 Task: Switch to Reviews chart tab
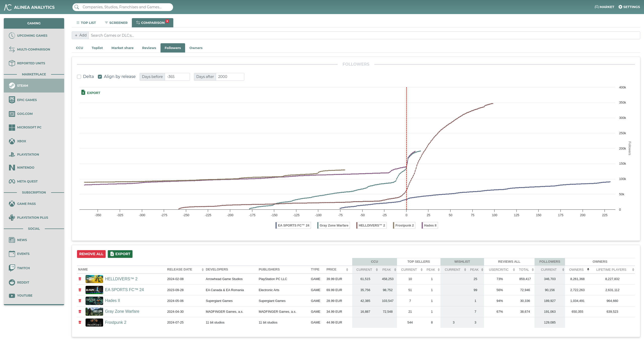[x=149, y=48]
